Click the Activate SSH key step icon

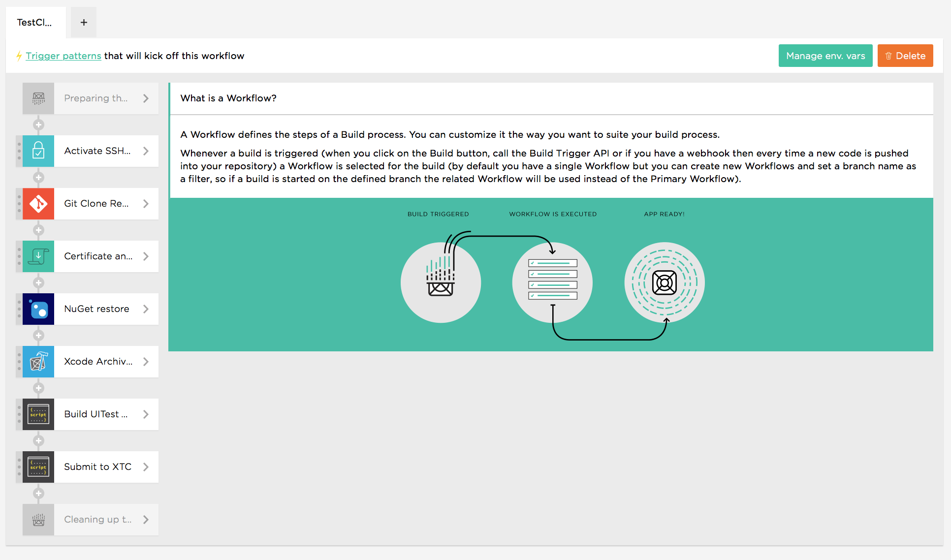point(38,151)
